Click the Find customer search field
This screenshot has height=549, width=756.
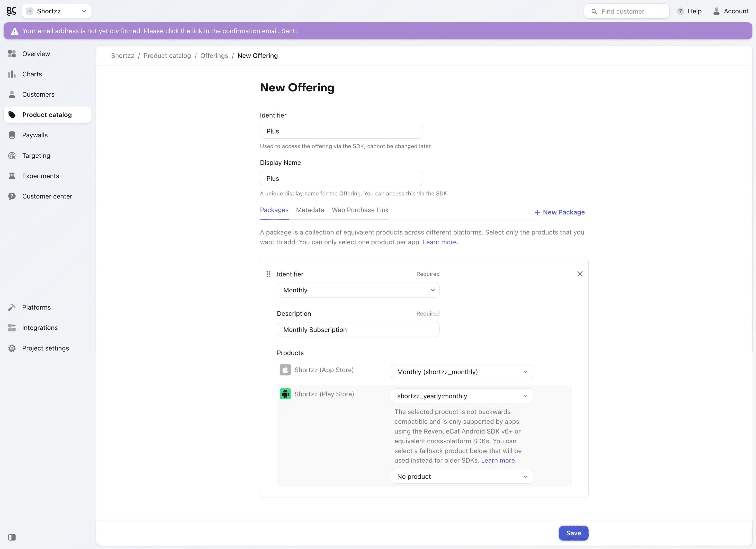(x=626, y=11)
